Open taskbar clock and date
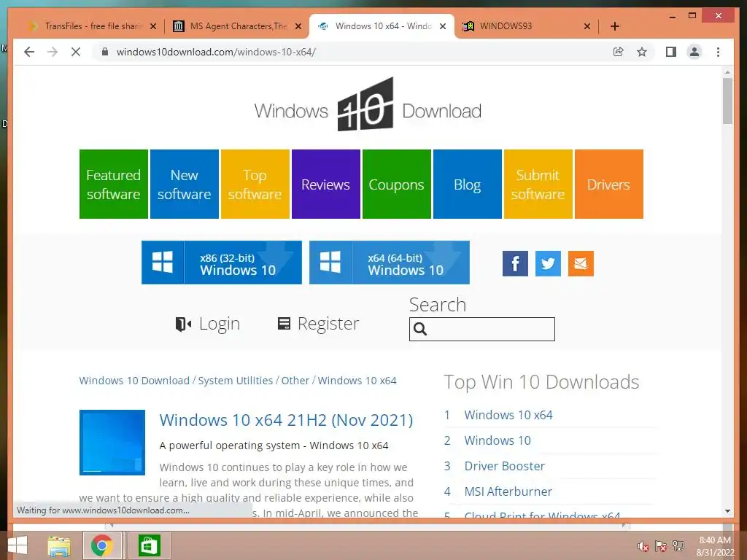Image resolution: width=747 pixels, height=560 pixels. 715,546
